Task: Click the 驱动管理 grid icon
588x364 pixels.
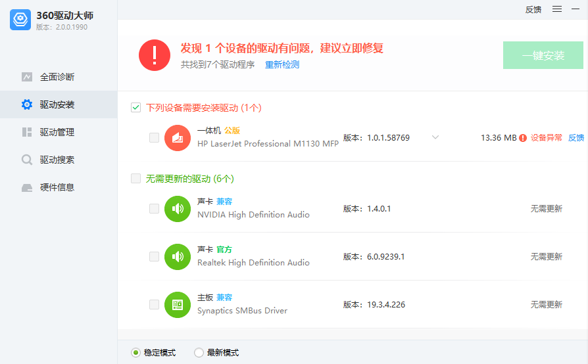Action: pyautogui.click(x=27, y=132)
